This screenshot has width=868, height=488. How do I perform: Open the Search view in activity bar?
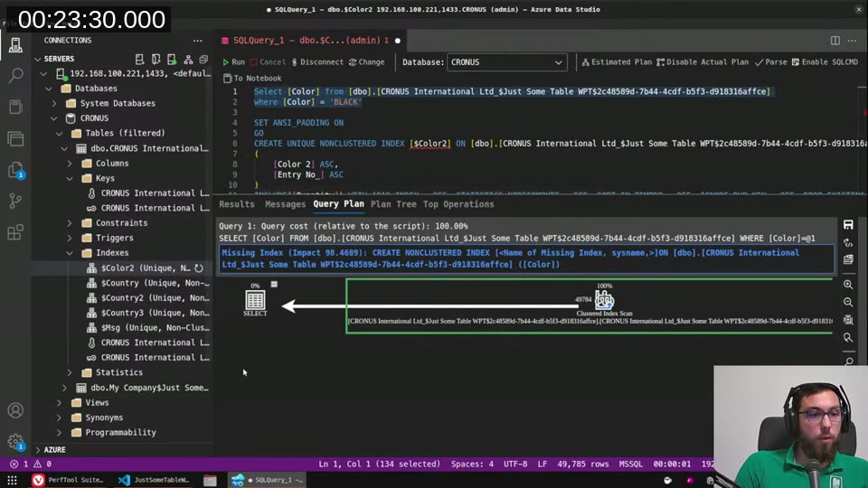[15, 75]
